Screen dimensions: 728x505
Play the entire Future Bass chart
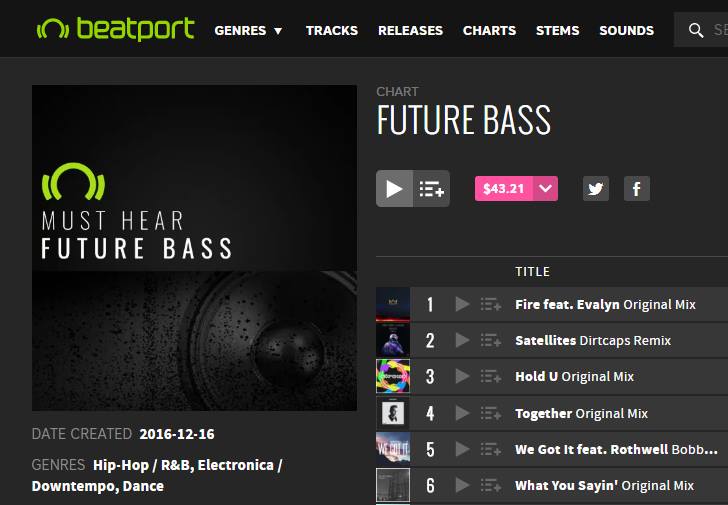tap(394, 188)
